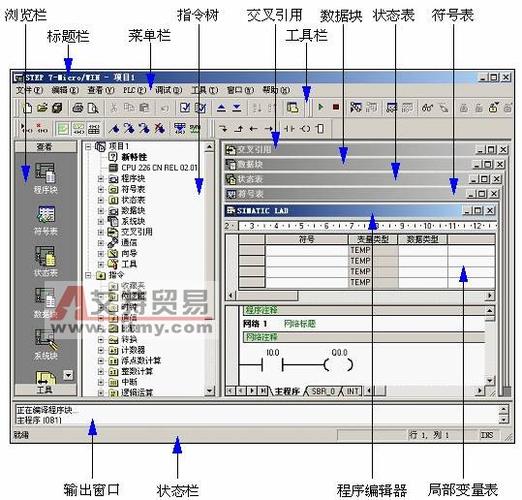Image resolution: width=522 pixels, height=500 pixels.
Task: Expand the 计数器 instruction folder
Action: (x=101, y=350)
